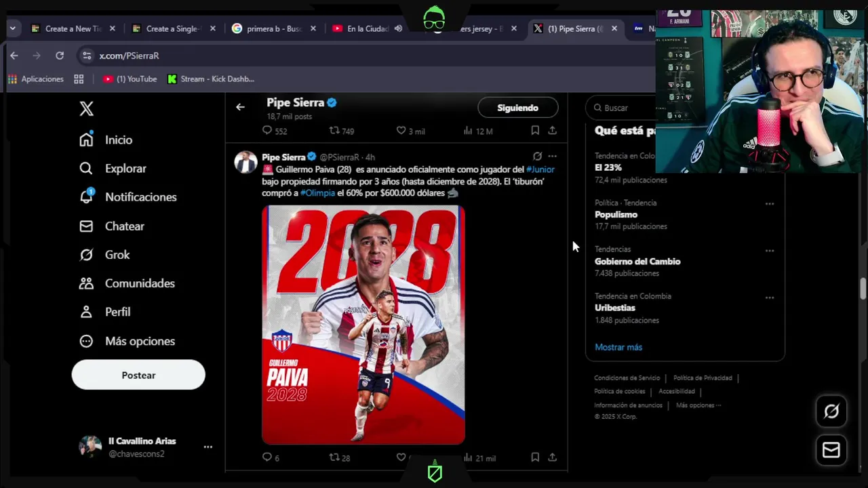Reload the page with the refresh icon
This screenshot has width=868, height=488.
(60, 56)
